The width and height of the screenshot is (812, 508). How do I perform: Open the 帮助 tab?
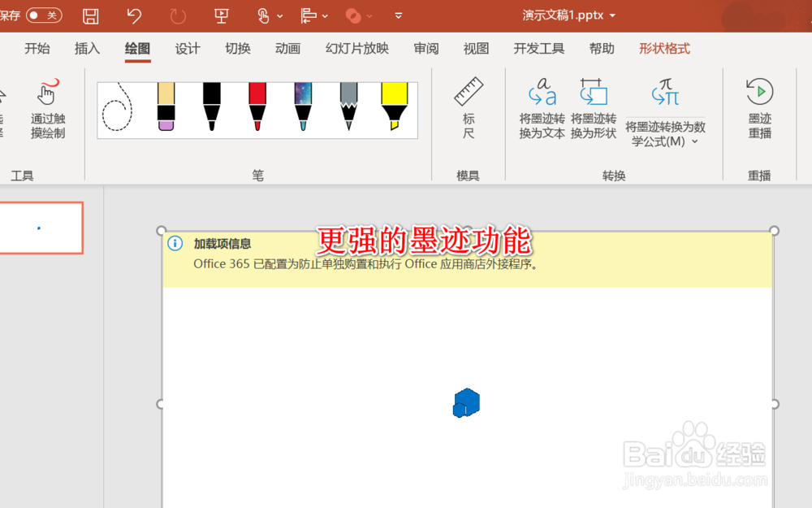point(602,49)
